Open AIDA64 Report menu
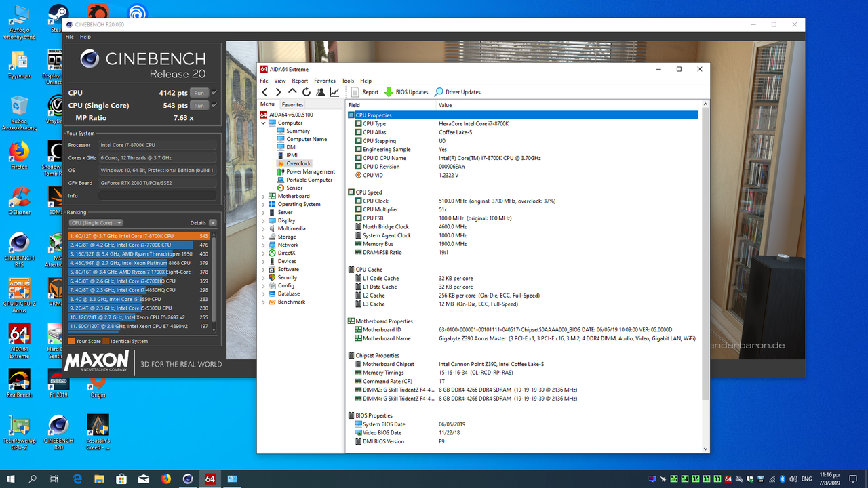 click(300, 81)
